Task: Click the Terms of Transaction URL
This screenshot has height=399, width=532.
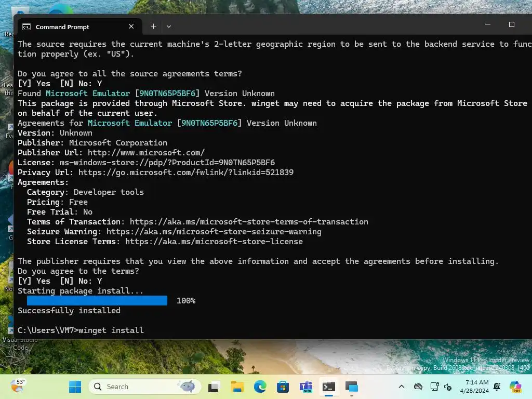Action: click(249, 222)
